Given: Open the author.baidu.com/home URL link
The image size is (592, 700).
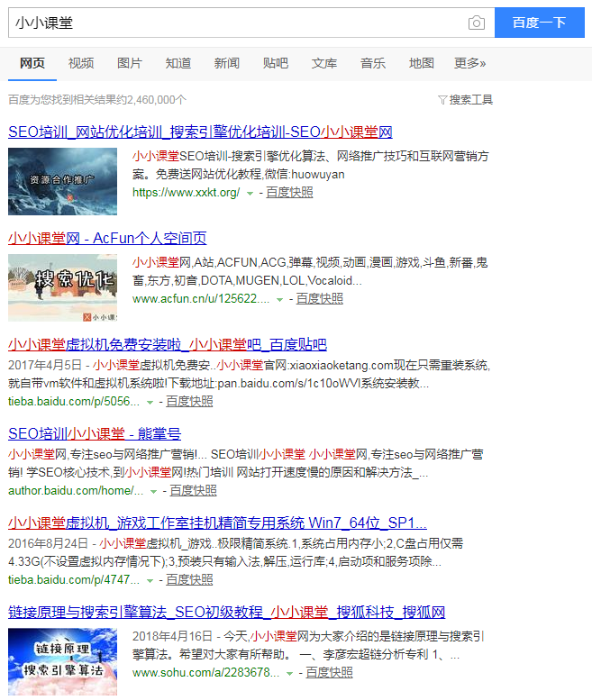Looking at the screenshot, I should [x=76, y=491].
